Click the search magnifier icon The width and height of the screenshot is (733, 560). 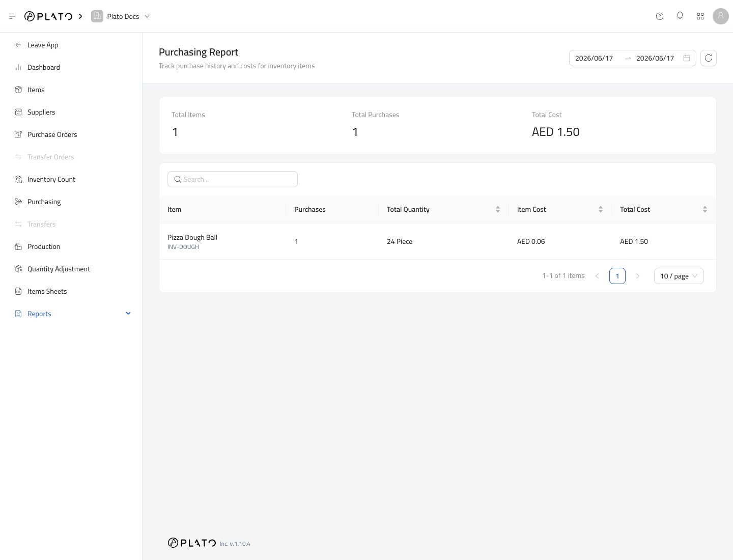coord(178,179)
